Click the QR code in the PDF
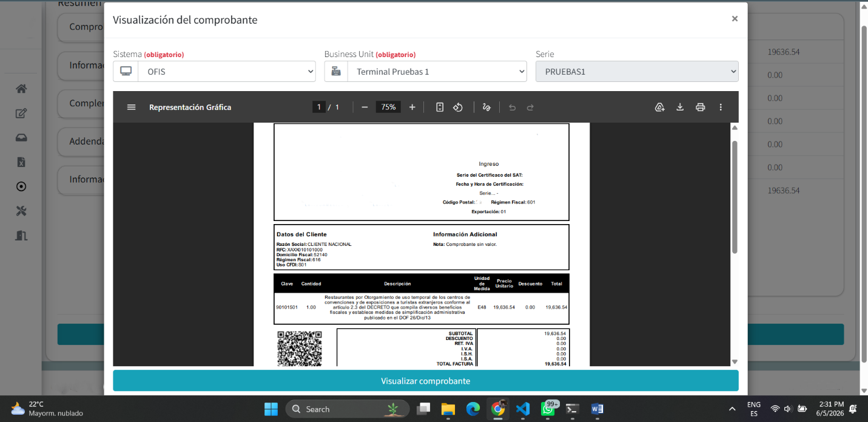 (x=299, y=348)
